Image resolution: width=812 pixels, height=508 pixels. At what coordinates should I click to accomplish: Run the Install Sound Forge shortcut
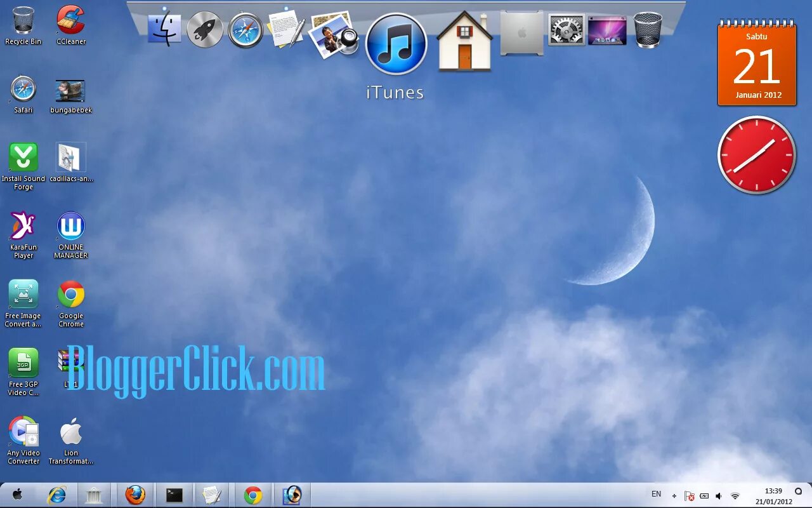coord(23,166)
